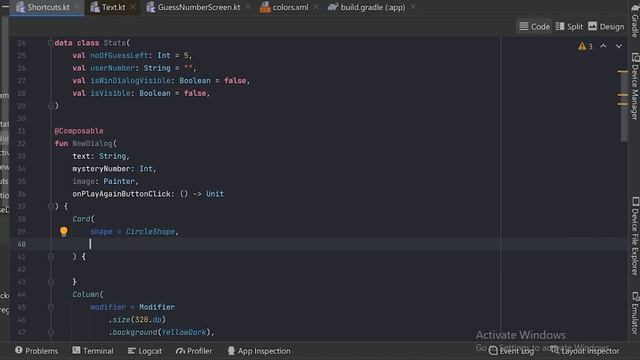Close the colors.xml tab
Screen dimensions: 640x360
(x=316, y=7)
